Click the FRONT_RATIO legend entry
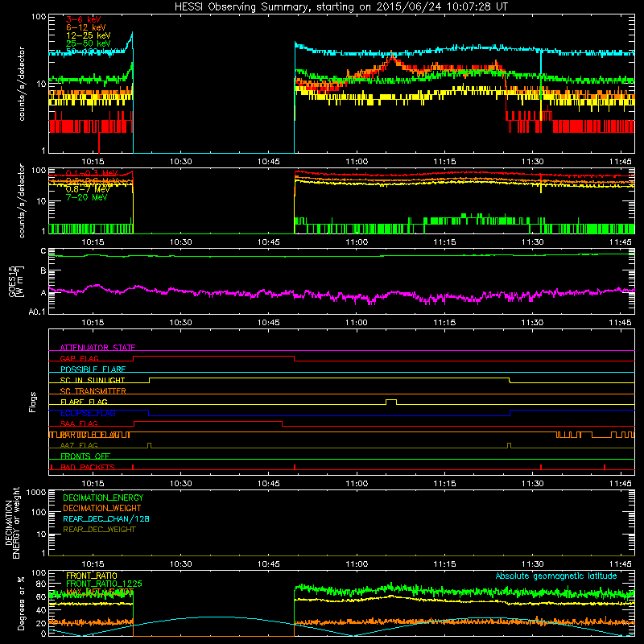 [x=92, y=576]
